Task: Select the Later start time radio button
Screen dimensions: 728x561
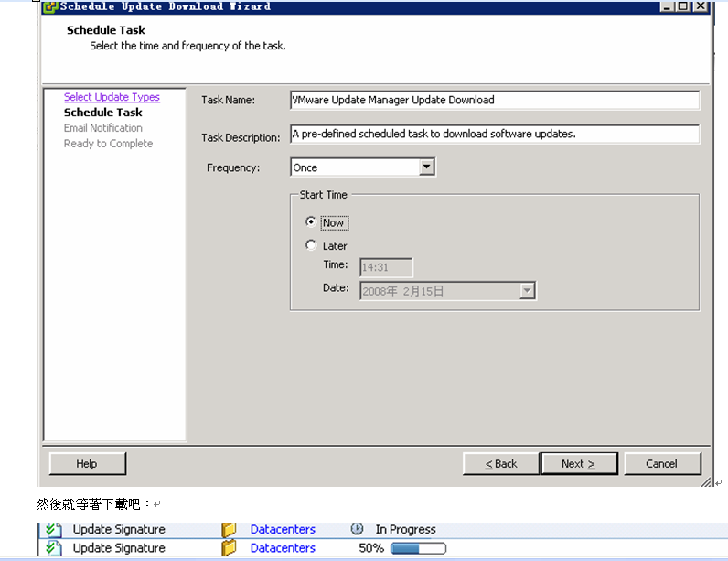Action: [x=311, y=244]
